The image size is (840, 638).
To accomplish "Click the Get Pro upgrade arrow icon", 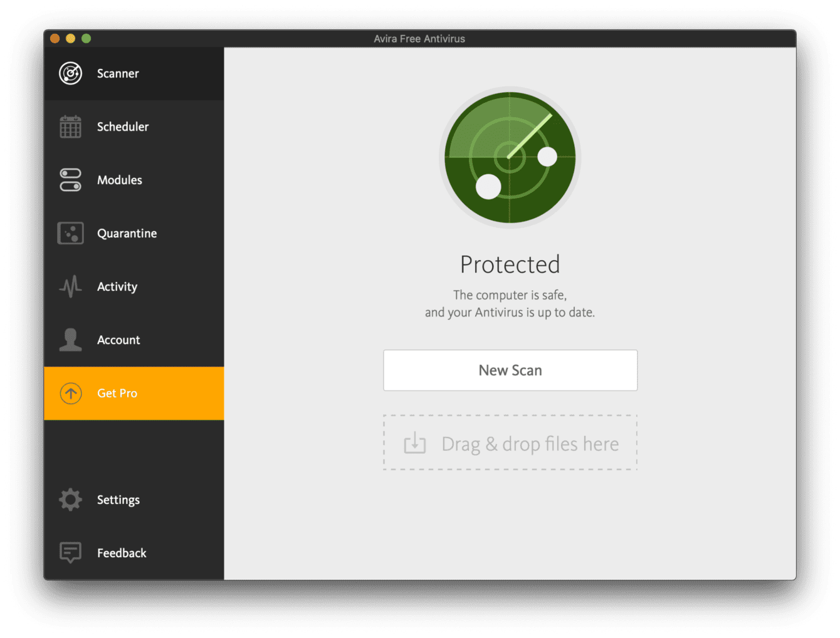I will tap(70, 393).
